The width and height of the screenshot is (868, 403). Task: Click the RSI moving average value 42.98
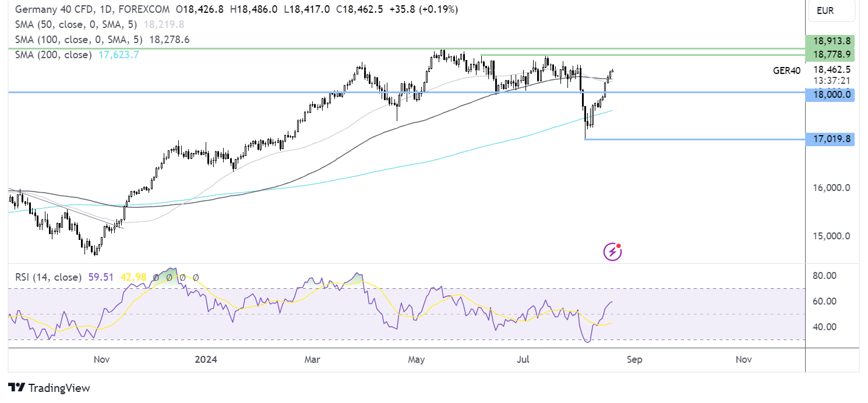pyautogui.click(x=133, y=277)
